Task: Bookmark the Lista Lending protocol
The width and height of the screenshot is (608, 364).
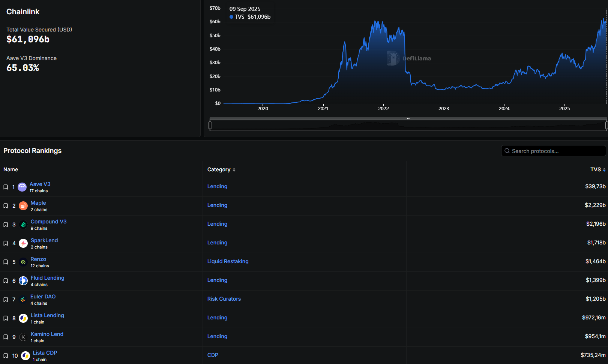Action: pos(6,318)
